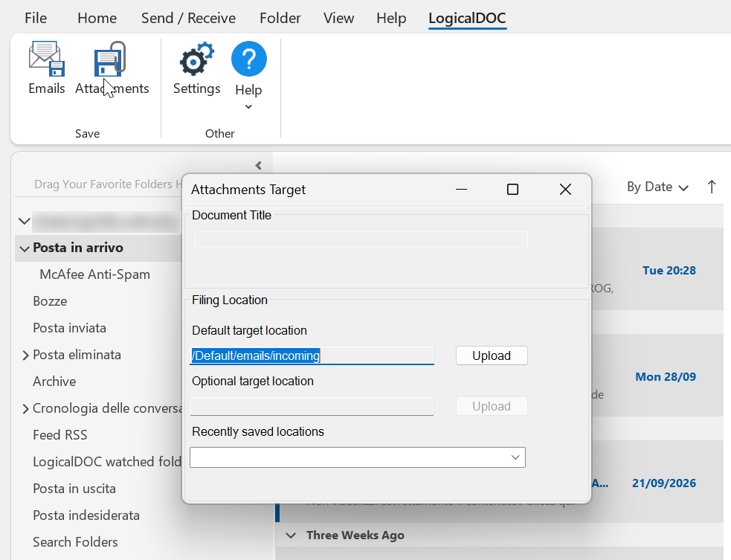Open Feed RSS folder
Image resolution: width=731 pixels, height=560 pixels.
point(59,435)
